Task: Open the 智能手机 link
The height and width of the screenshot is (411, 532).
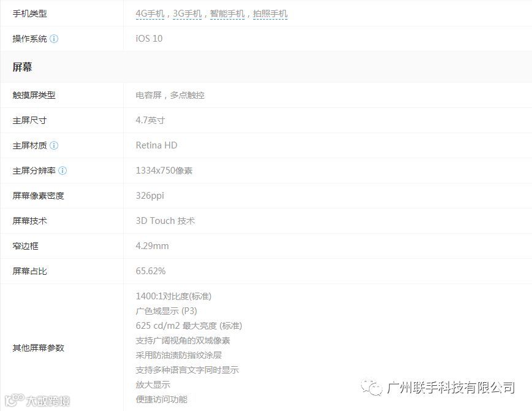Action: [x=227, y=13]
